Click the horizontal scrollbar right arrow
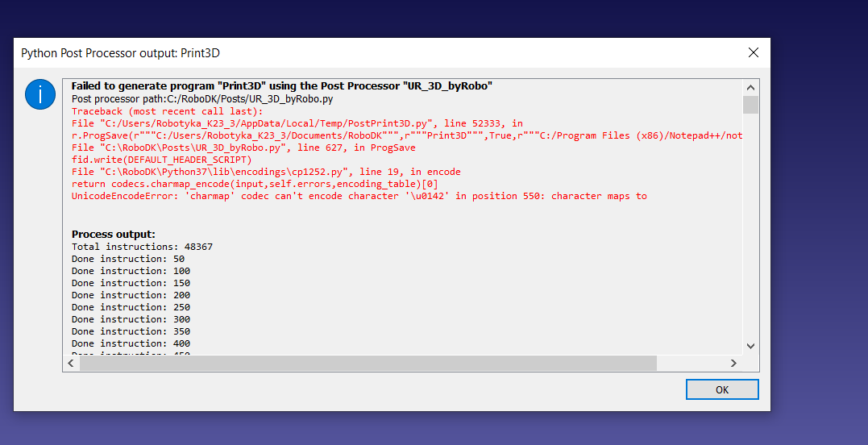Screen dimensions: 868x445 (x=733, y=364)
